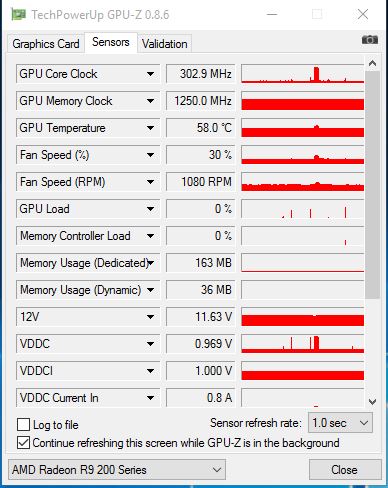The image size is (388, 488).
Task: Click the scroll down arrow of sensor list
Action: point(372,402)
